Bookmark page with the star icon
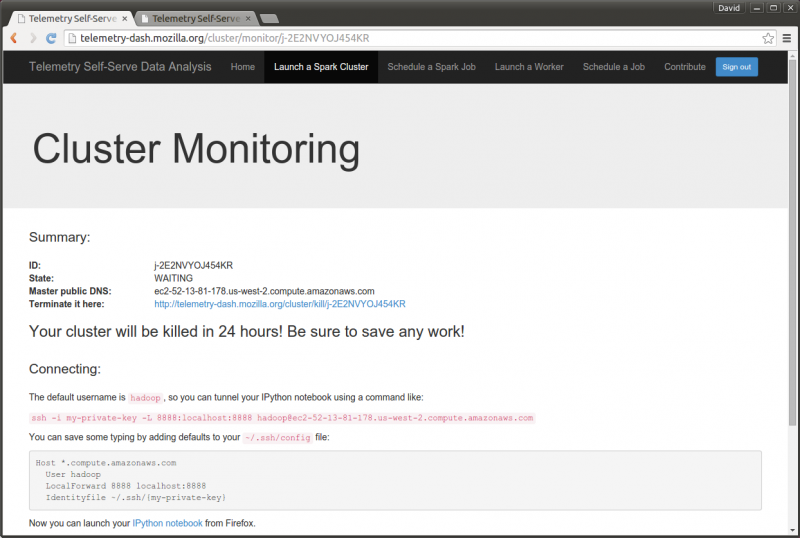Viewport: 800px width, 538px height. [768, 38]
